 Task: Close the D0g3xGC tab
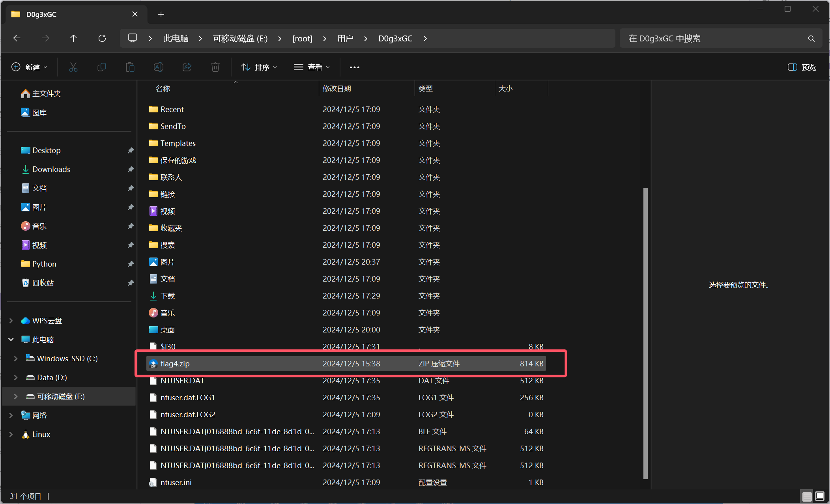click(135, 14)
